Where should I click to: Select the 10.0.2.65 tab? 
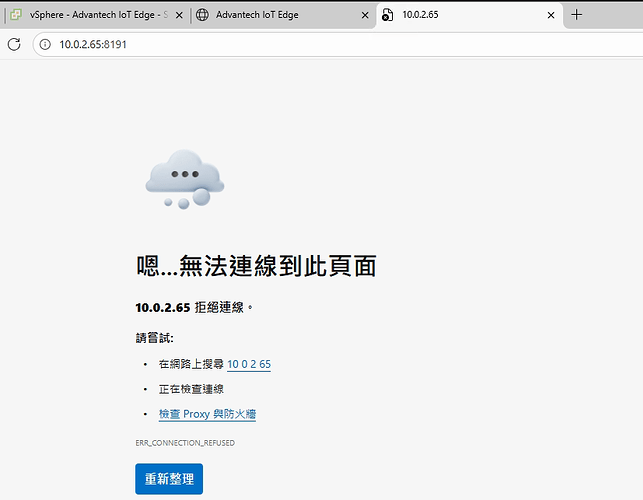click(469, 15)
